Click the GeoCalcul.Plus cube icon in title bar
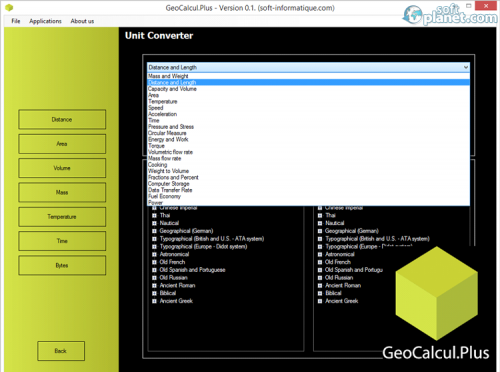This screenshot has height=372, width=500. pos(9,7)
